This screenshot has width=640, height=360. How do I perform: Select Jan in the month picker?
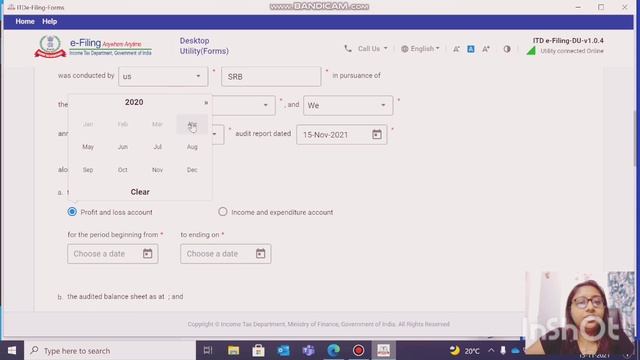coord(88,124)
